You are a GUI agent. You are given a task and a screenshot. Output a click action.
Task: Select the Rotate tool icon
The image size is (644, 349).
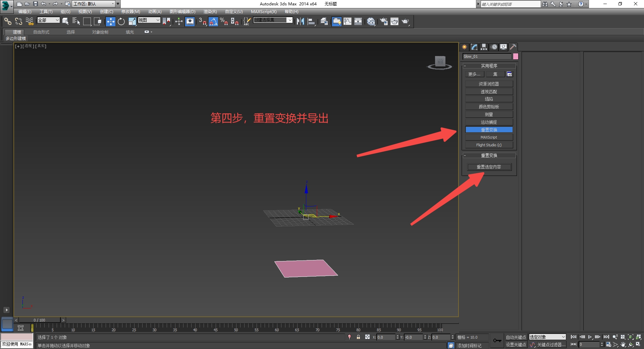(x=121, y=21)
